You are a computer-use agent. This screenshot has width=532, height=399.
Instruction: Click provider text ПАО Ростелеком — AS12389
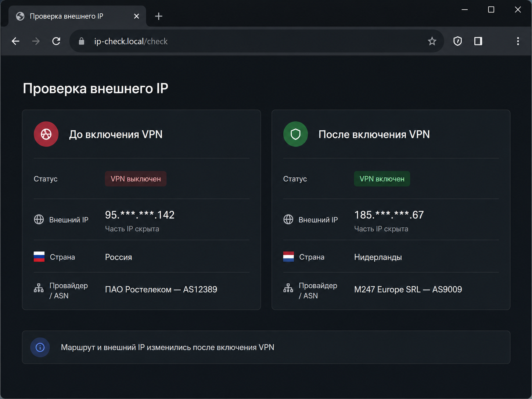coord(161,290)
